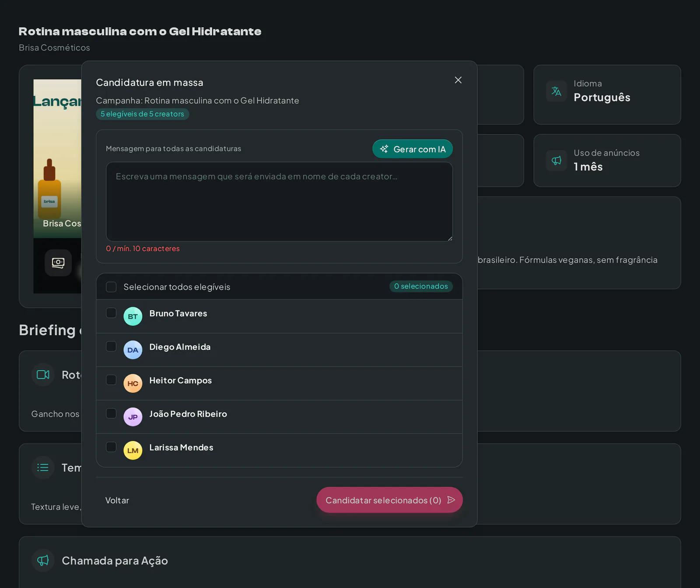Click the translate icon beside Idioma
The height and width of the screenshot is (588, 700).
click(556, 91)
